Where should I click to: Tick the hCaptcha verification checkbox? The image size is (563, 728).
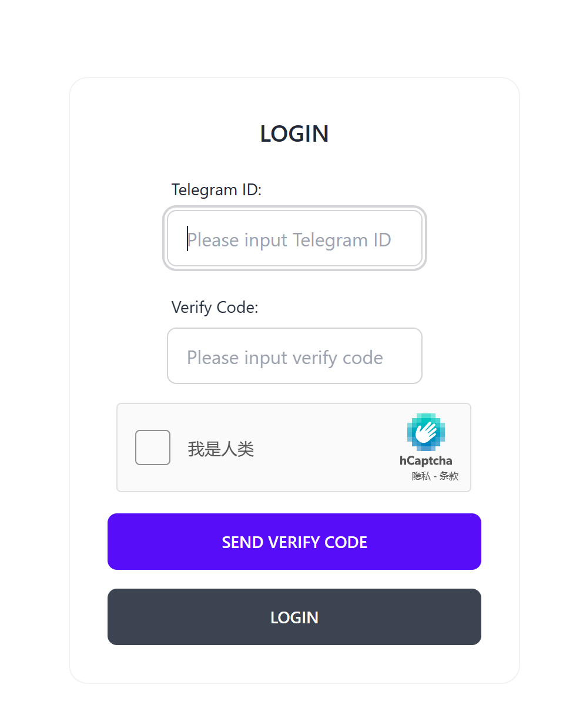[153, 448]
